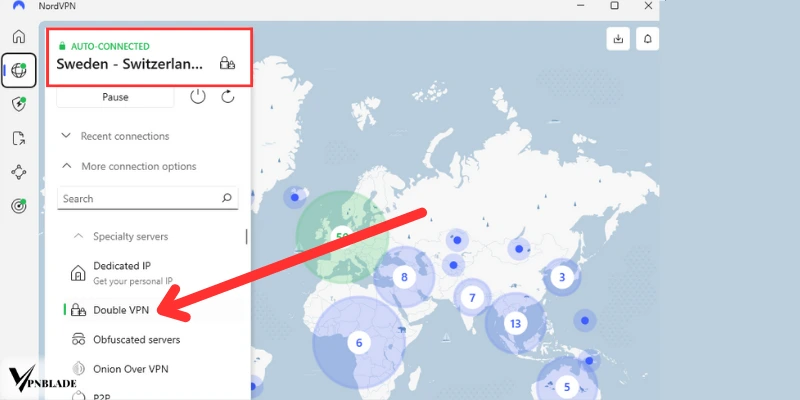Pause the VPN connection
This screenshot has height=400, width=800.
(115, 97)
